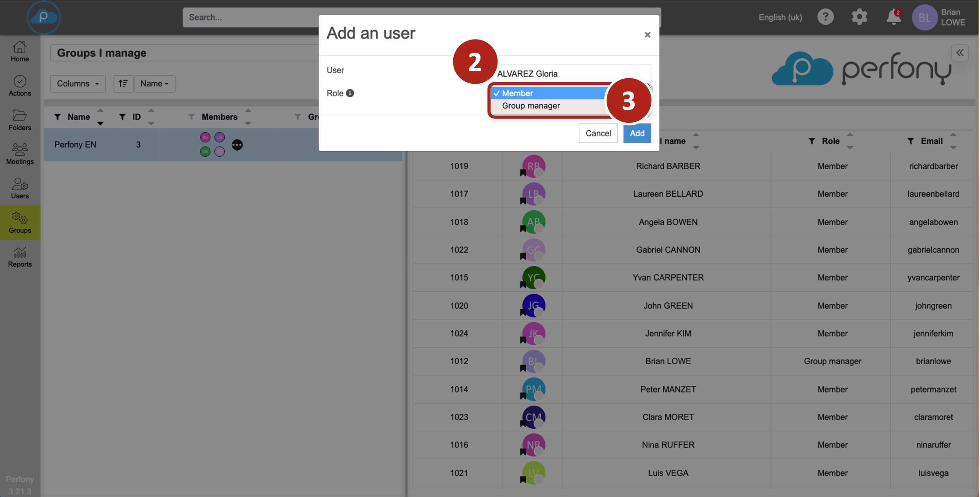Open the Name sort dropdown
This screenshot has width=980, height=497.
154,83
